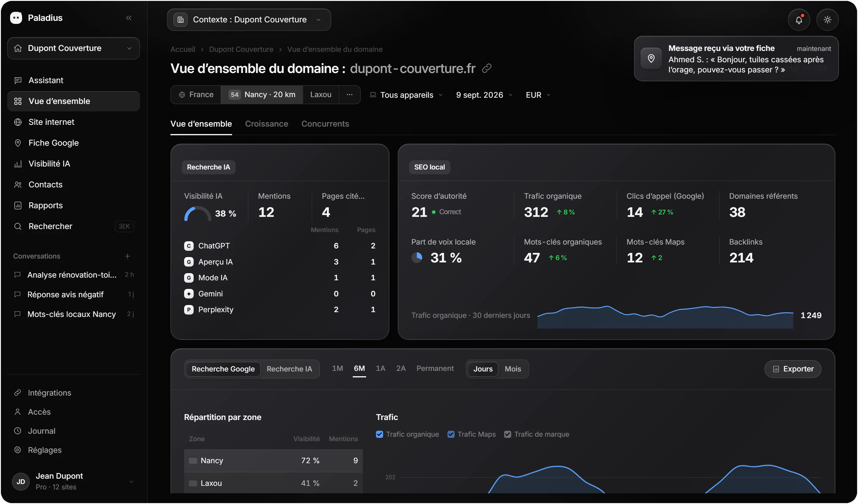
Task: Toggle the Trafic Maps checkbox
Action: point(451,435)
